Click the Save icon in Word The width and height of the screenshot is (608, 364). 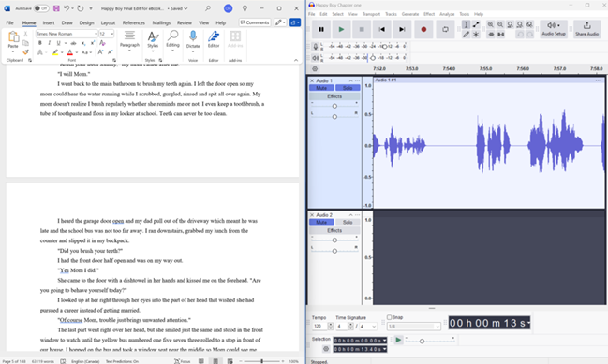point(56,8)
